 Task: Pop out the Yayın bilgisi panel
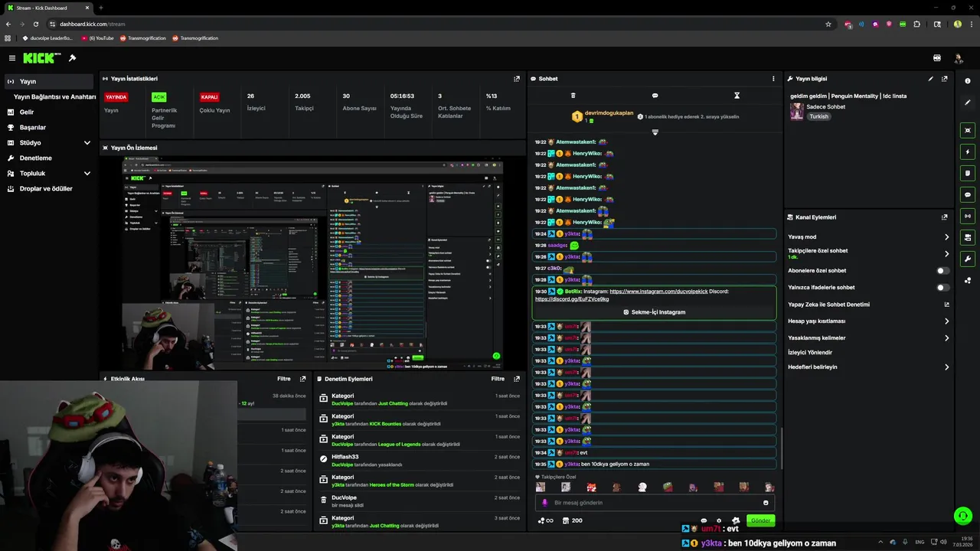pyautogui.click(x=945, y=79)
